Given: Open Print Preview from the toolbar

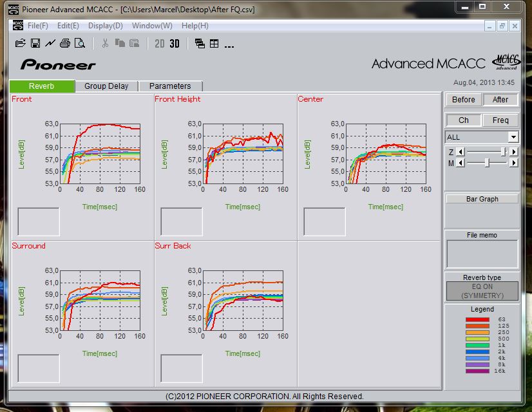Looking at the screenshot, I should pos(79,43).
